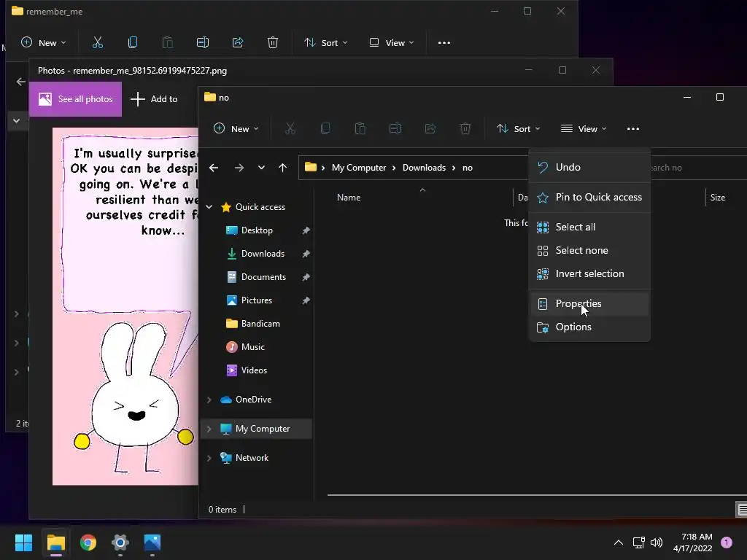The width and height of the screenshot is (747, 560).
Task: Click the Name column header
Action: click(x=349, y=198)
